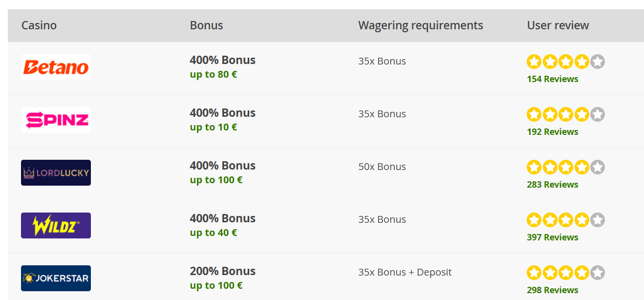The height and width of the screenshot is (300, 644).
Task: Click the User review column header
Action: 558,25
